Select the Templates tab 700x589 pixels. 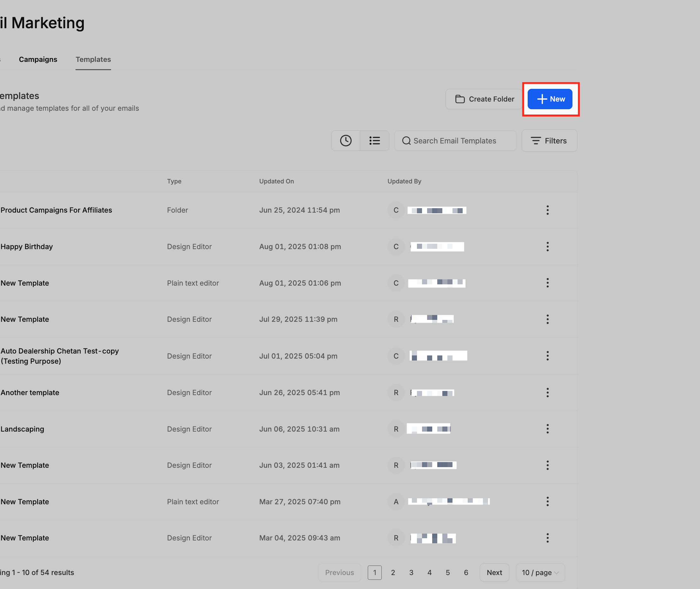click(93, 59)
